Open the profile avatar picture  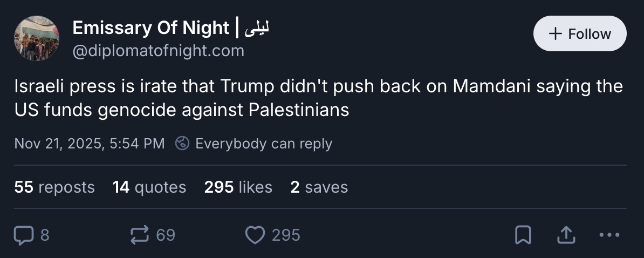[x=36, y=38]
